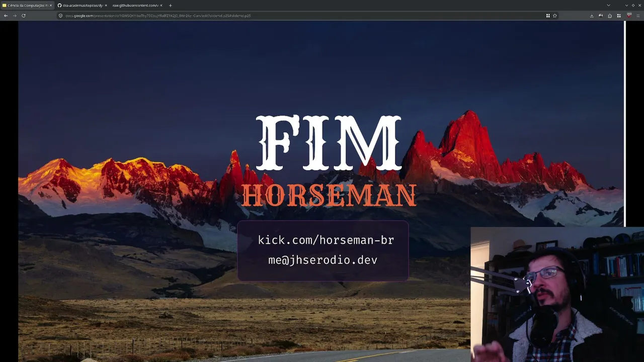Switch to the raw.githubusercontent.com tab
The height and width of the screenshot is (362, 644).
137,6
